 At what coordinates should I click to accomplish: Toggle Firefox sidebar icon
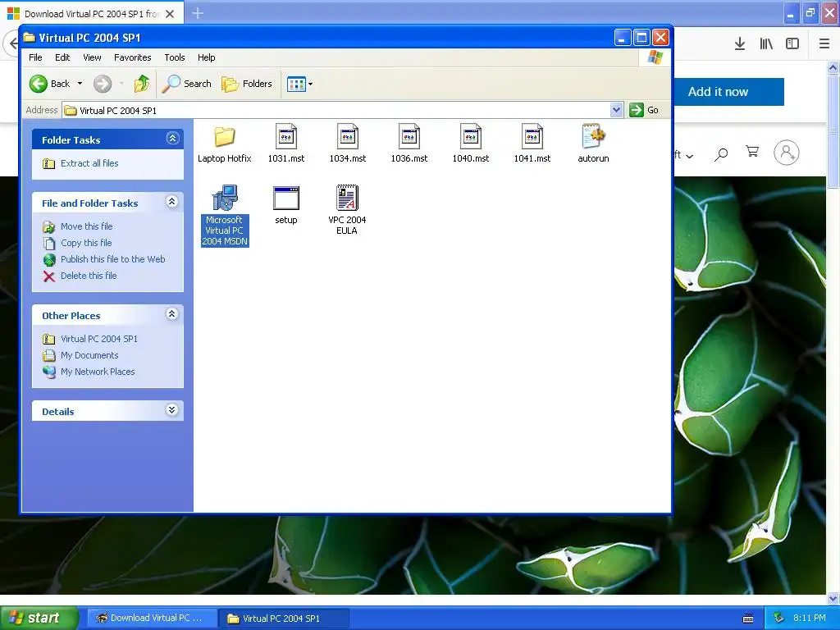click(792, 44)
